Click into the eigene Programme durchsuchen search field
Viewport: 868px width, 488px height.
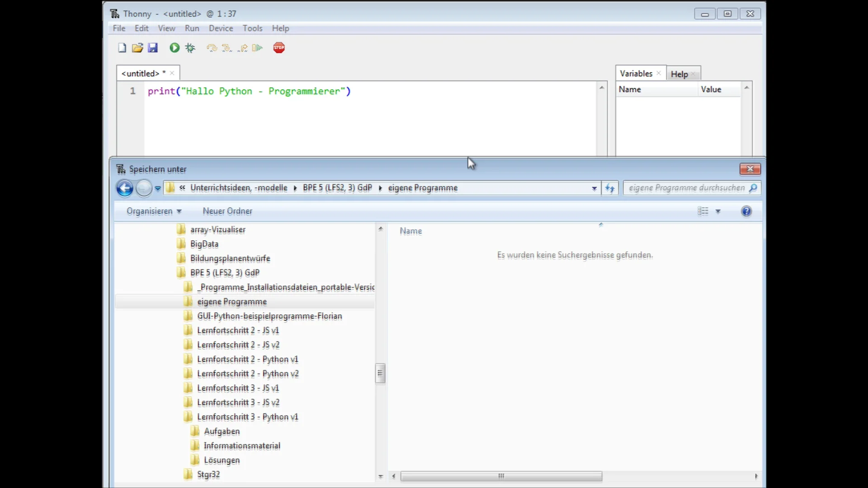(687, 188)
